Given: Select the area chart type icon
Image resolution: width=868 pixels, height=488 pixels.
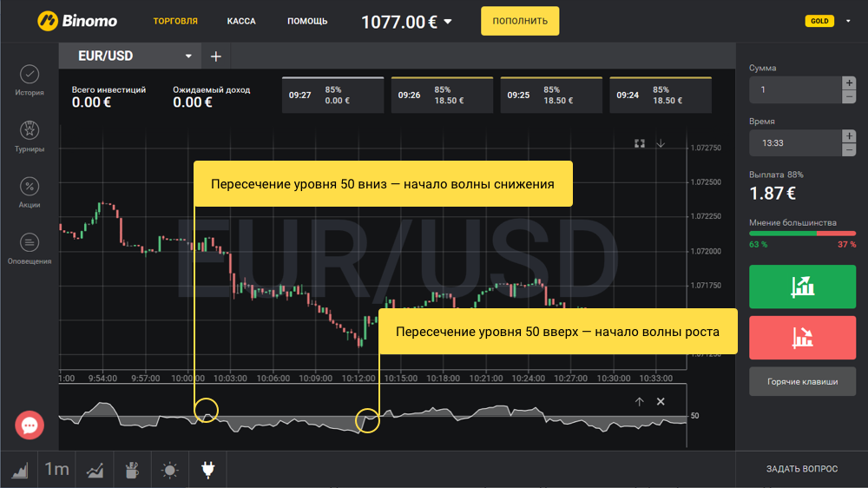Looking at the screenshot, I should [x=19, y=470].
